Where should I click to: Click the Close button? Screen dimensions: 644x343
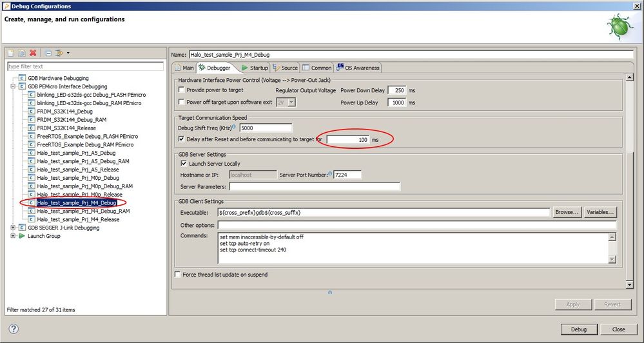pyautogui.click(x=618, y=329)
